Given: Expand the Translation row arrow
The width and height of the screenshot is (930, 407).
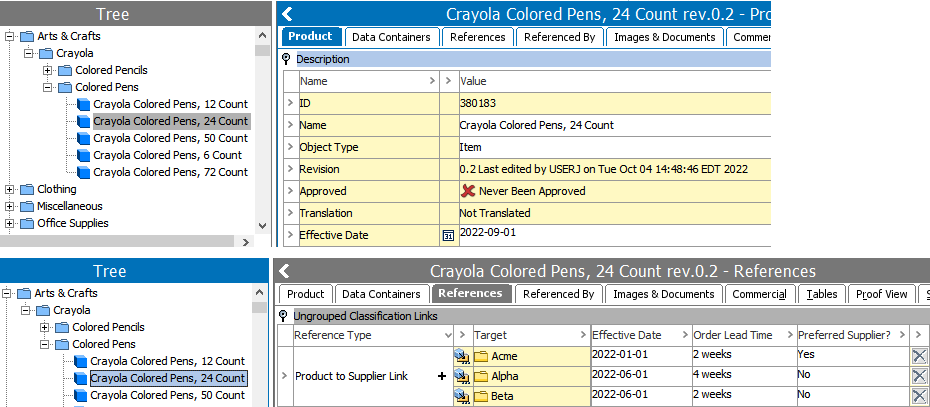Looking at the screenshot, I should (x=291, y=213).
